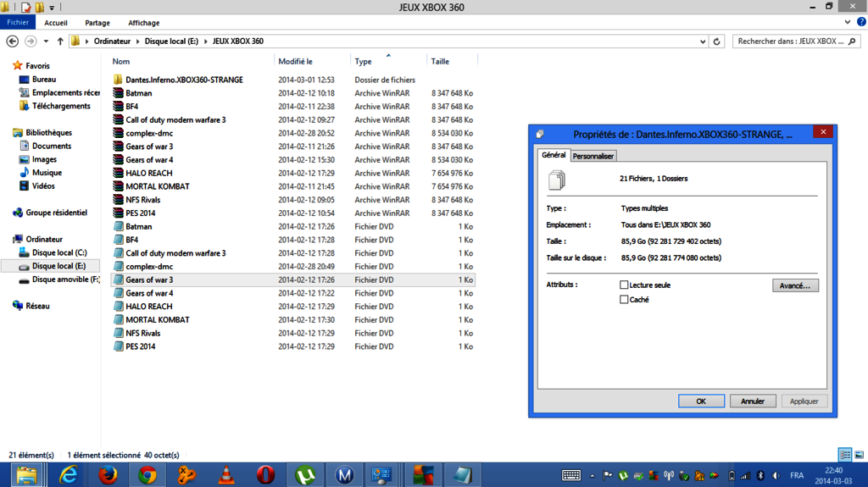Switch to the Affichage ribbon tab
Viewport: 868px width, 487px height.
144,23
